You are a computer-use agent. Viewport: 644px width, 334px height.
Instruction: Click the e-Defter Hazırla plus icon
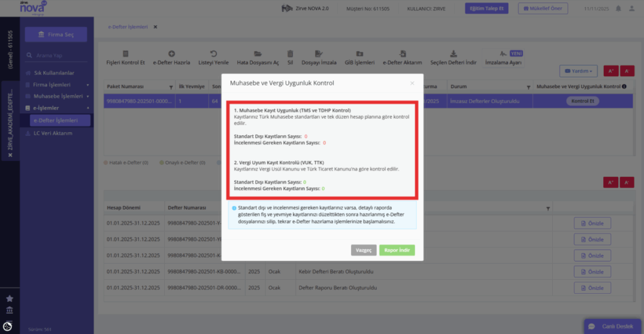click(171, 54)
